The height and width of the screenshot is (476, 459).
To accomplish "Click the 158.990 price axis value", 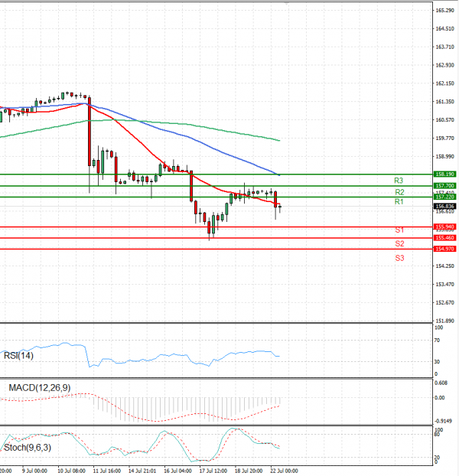I will click(444, 156).
